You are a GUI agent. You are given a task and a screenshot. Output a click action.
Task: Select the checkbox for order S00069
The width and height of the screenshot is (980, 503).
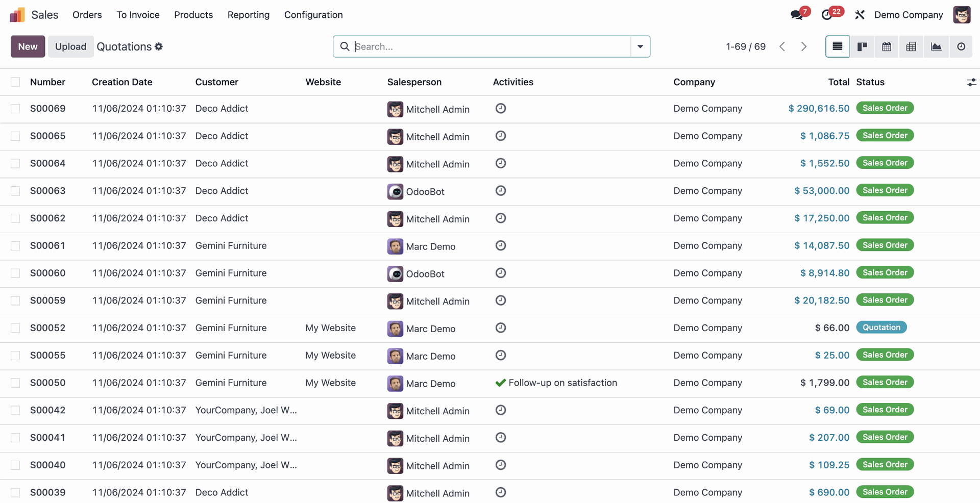pyautogui.click(x=15, y=109)
